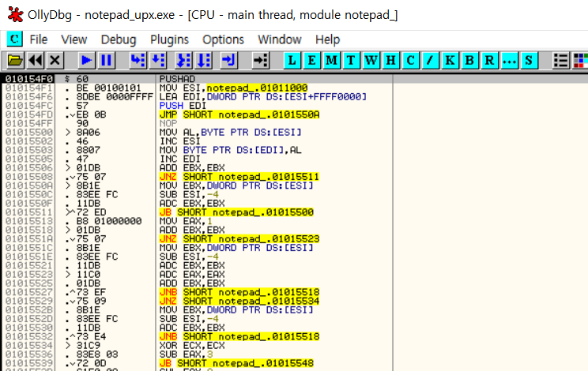Open Memory map with M button
This screenshot has width=588, height=371.
331,60
